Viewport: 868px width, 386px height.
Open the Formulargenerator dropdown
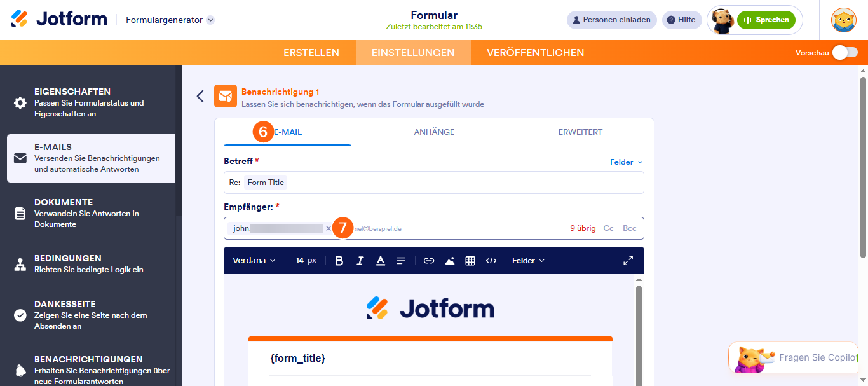point(170,20)
